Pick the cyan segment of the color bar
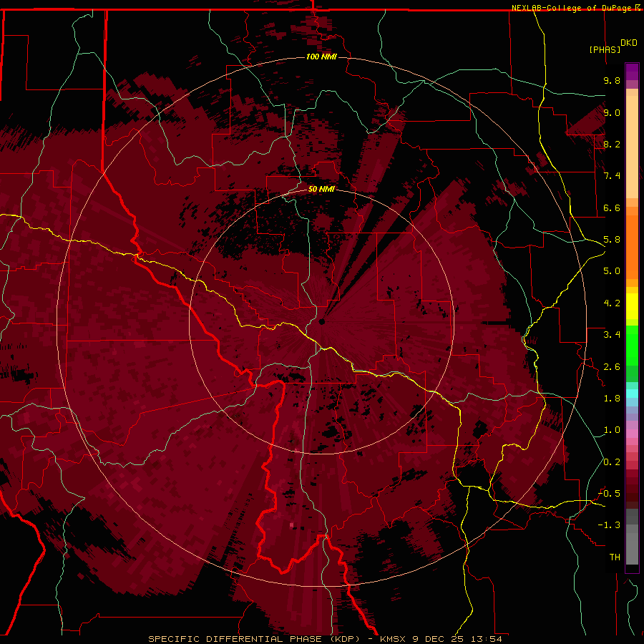This screenshot has width=644, height=644. click(x=632, y=394)
